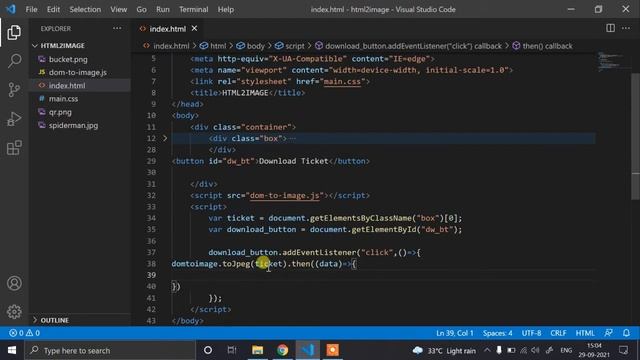This screenshot has height=360, width=640.
Task: Click the VS Code taskbar icon
Action: pos(307,350)
